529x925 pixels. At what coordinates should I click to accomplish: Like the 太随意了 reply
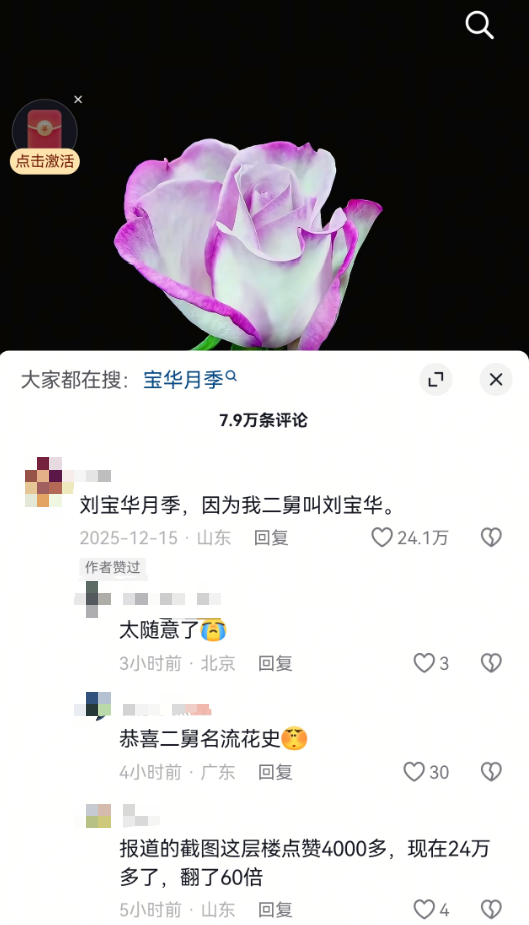(424, 663)
